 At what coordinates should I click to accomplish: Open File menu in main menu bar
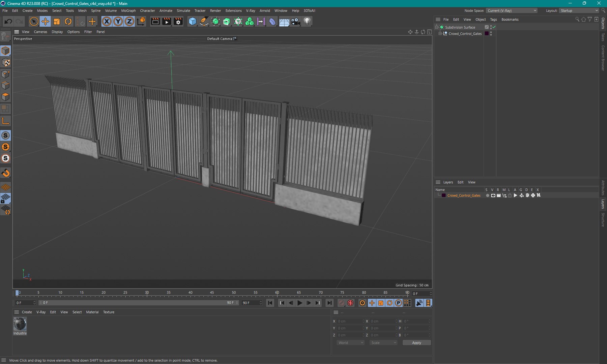tap(5, 10)
